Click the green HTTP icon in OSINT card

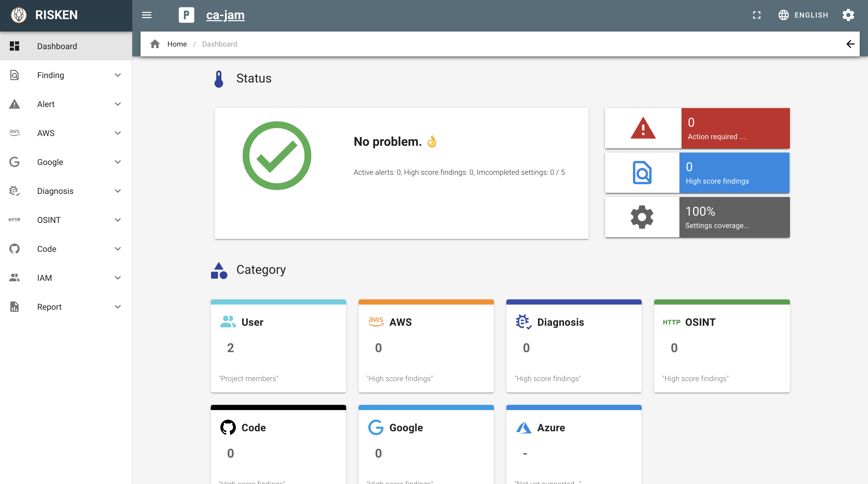[x=672, y=322]
